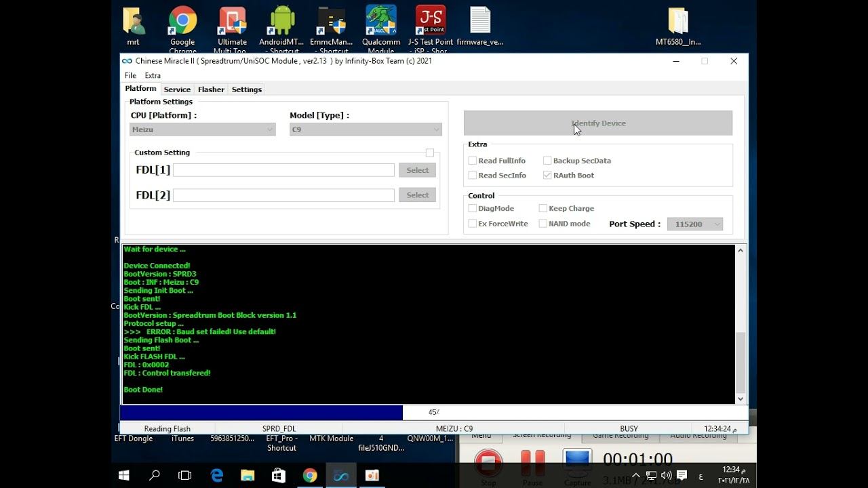Click the FDL[2] path input field
Viewport: 868px width, 488px height.
click(283, 195)
